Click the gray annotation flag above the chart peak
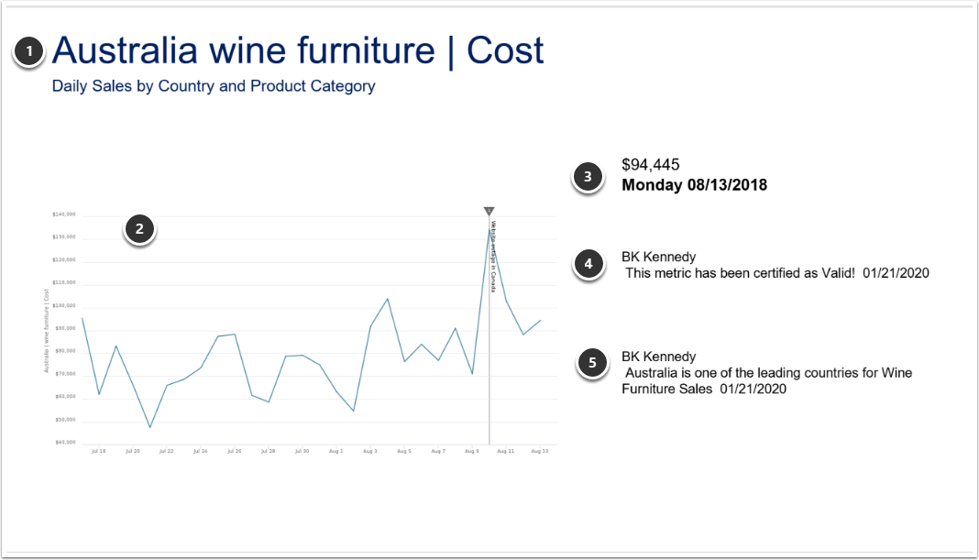Viewport: 979px width, 560px height. [x=489, y=211]
